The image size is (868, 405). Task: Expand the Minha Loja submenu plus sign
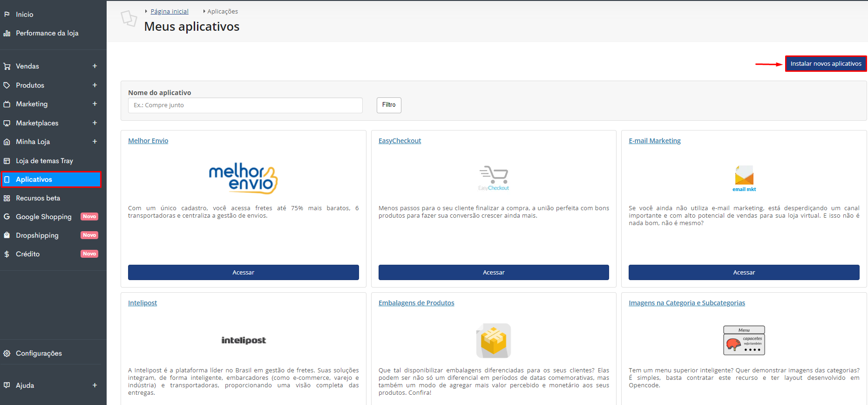(x=95, y=142)
